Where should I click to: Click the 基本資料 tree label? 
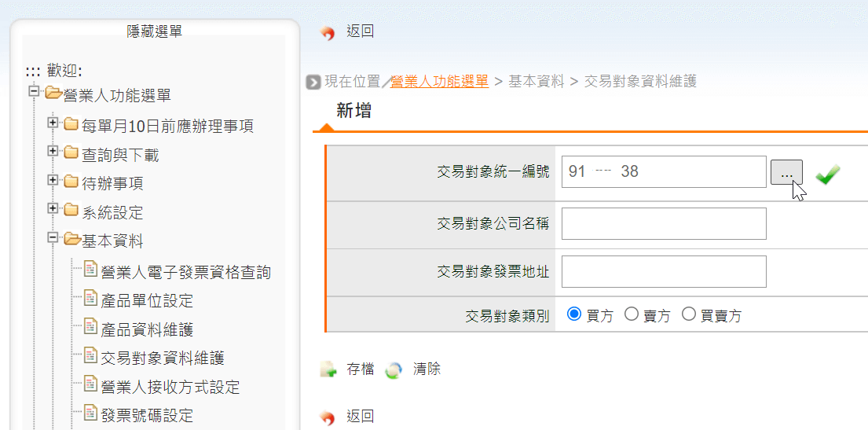113,241
